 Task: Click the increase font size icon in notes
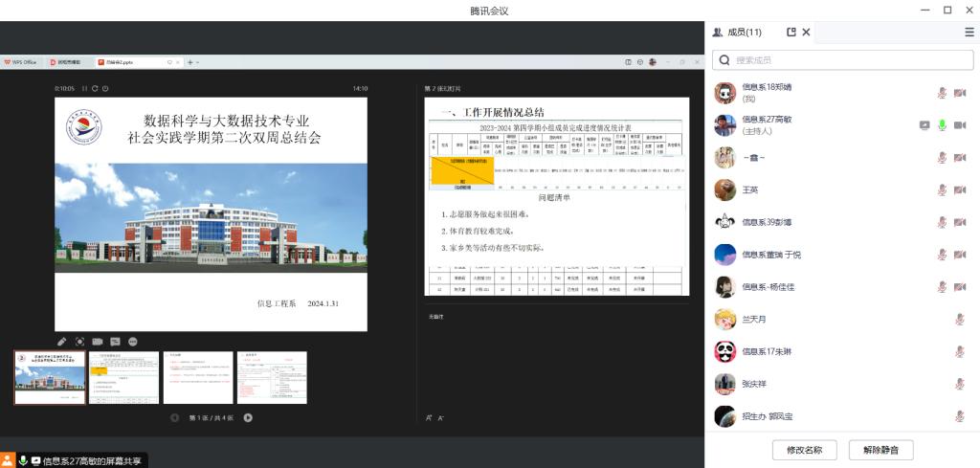coord(430,418)
